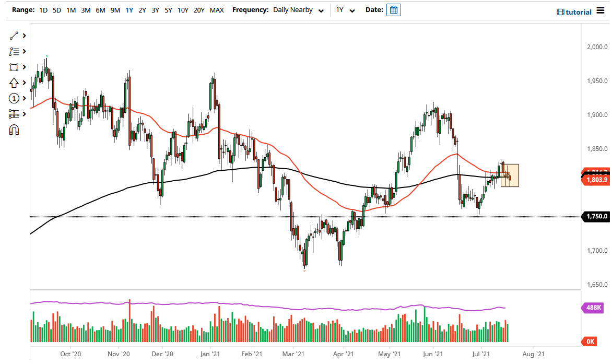Click the highlighted rectangle annotation on chart
Viewport: 612px width, 364px height.
tap(510, 175)
